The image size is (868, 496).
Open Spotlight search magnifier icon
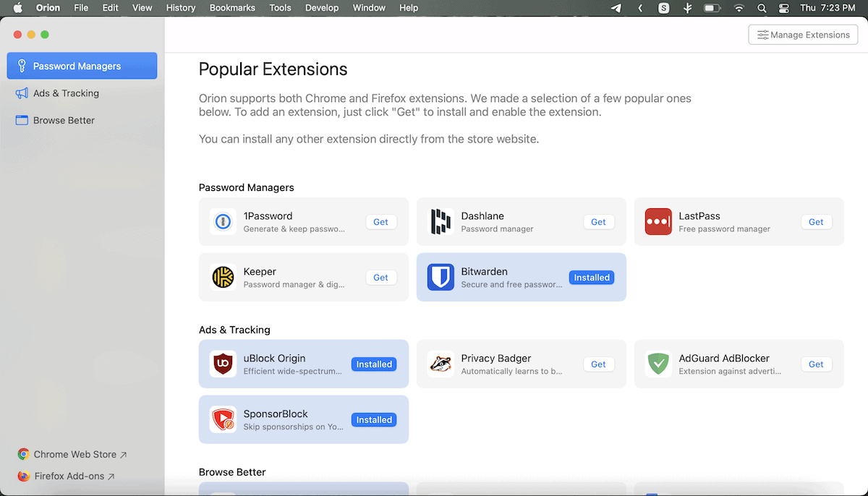tap(762, 8)
